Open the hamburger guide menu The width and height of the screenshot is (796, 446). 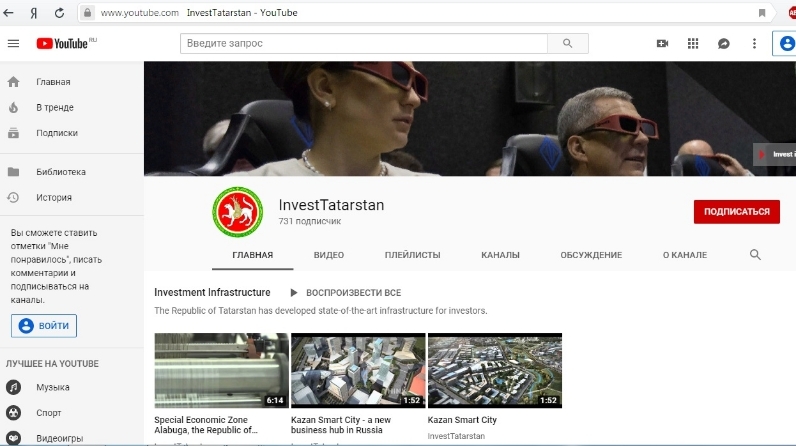click(x=13, y=43)
